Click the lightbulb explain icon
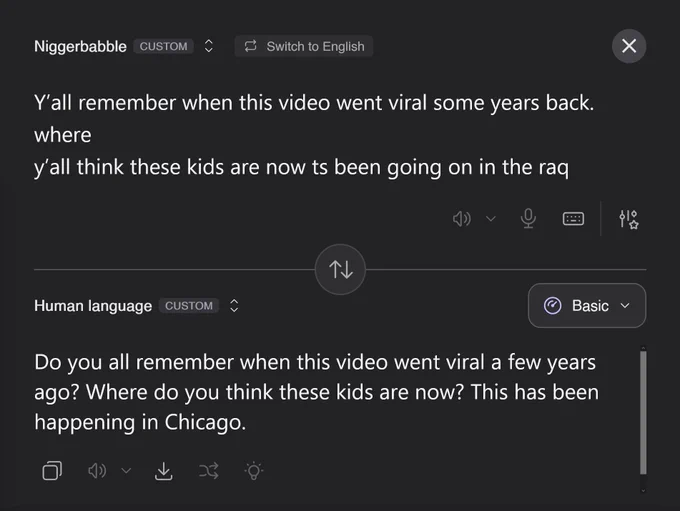The image size is (680, 511). (x=254, y=471)
